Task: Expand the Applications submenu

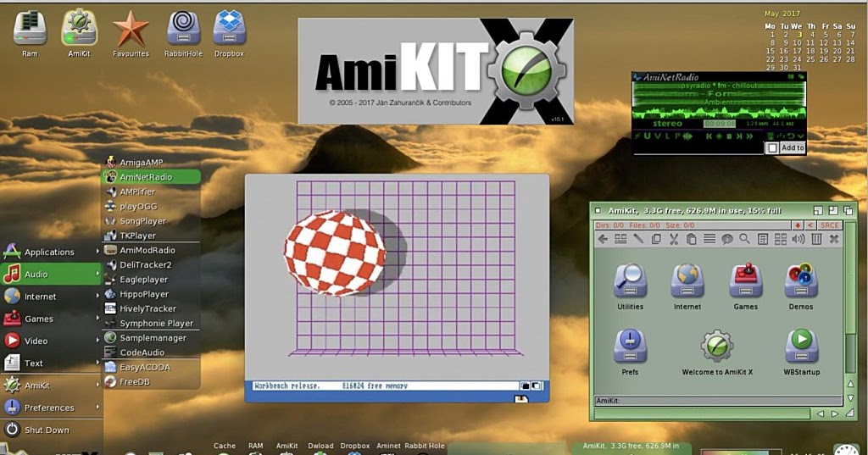Action: point(51,252)
